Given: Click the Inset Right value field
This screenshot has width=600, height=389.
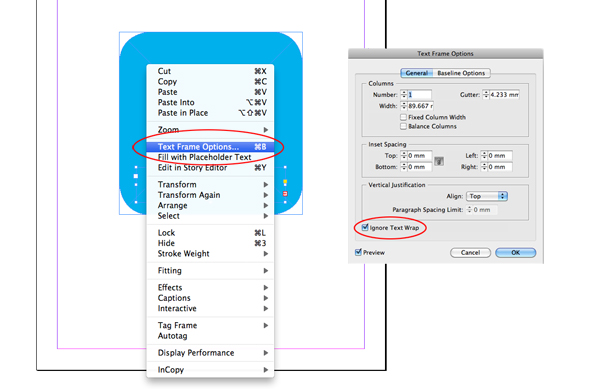Looking at the screenshot, I should (x=500, y=167).
